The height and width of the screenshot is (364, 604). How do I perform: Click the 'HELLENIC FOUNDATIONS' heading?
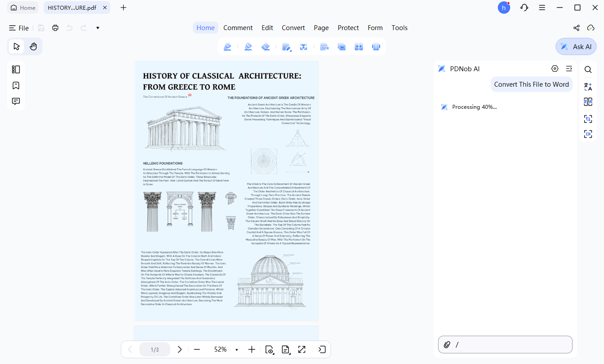163,163
